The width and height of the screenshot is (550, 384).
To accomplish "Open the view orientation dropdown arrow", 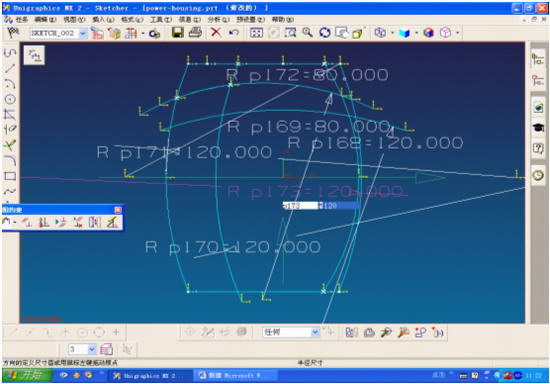I will 458,33.
